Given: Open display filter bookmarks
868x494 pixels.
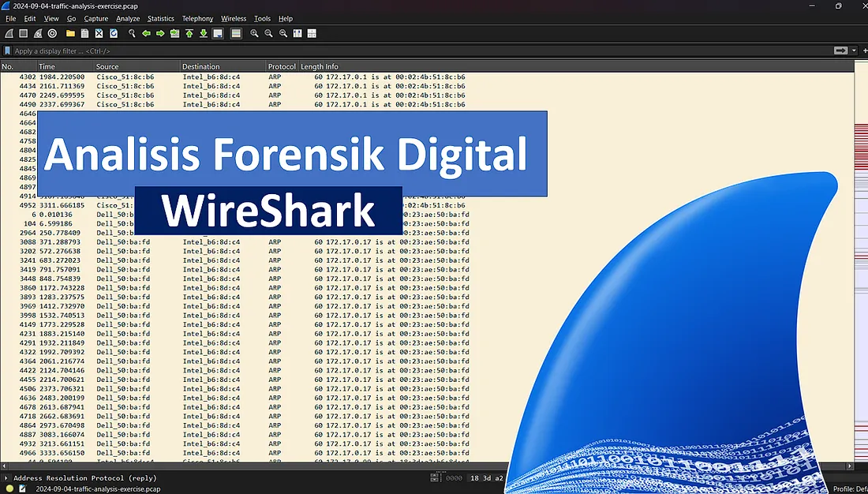Looking at the screenshot, I should point(7,51).
